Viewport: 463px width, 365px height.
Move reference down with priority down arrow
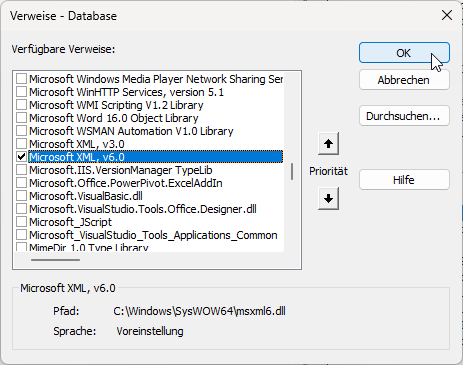tap(328, 199)
